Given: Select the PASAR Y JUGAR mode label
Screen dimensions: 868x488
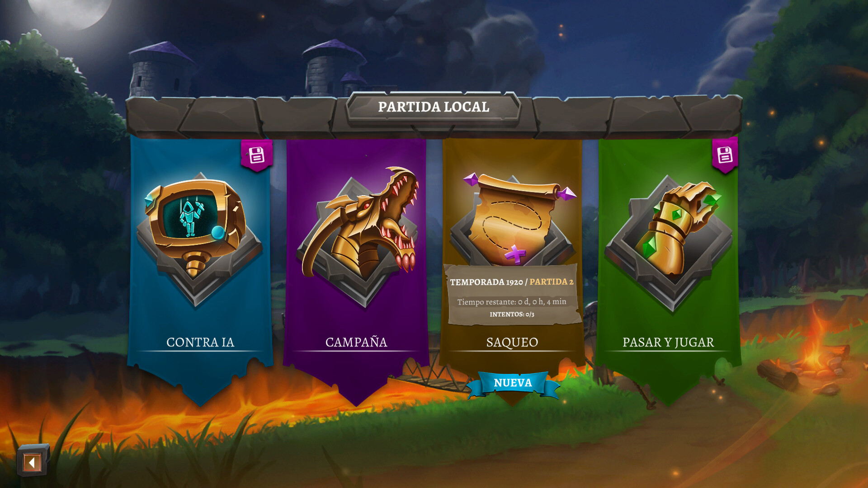Looking at the screenshot, I should [668, 342].
